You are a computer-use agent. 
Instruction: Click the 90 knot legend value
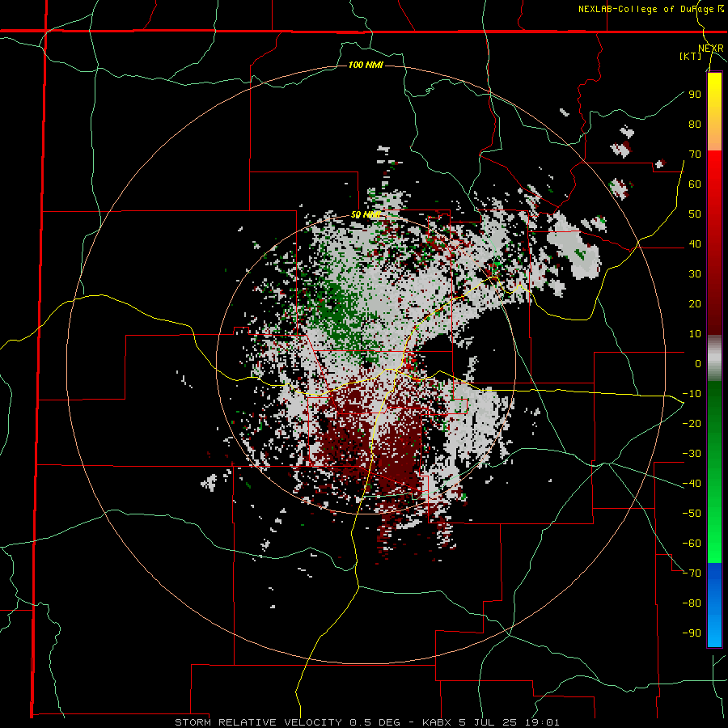(695, 95)
